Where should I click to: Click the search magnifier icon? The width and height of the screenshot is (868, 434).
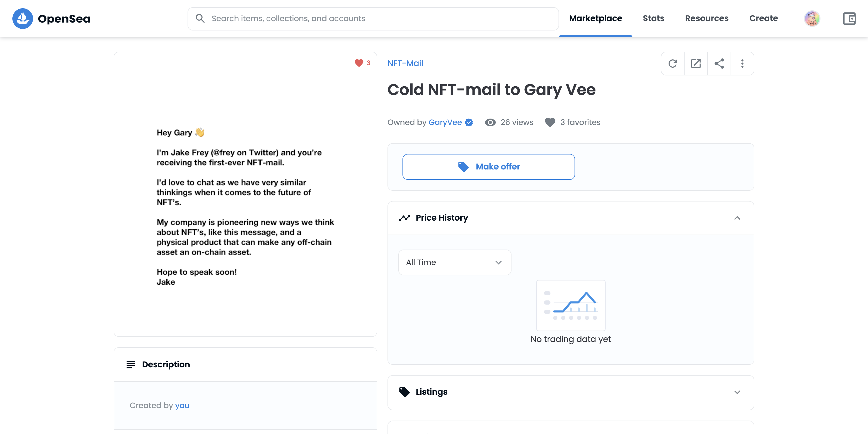pos(200,18)
